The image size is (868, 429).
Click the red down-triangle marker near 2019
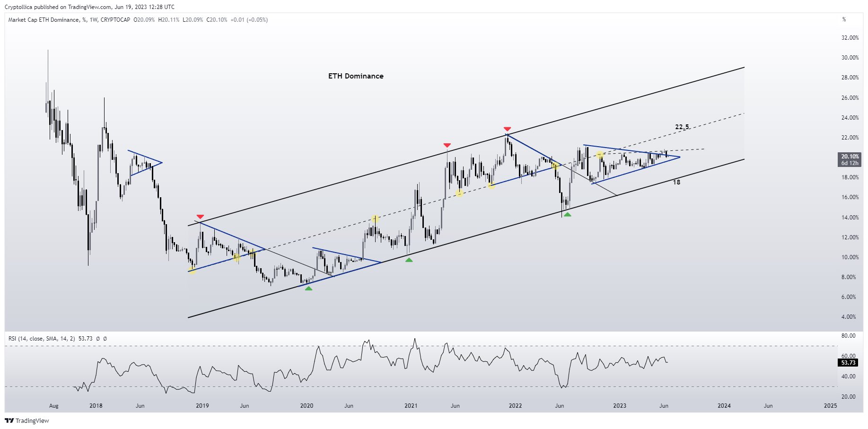[200, 217]
